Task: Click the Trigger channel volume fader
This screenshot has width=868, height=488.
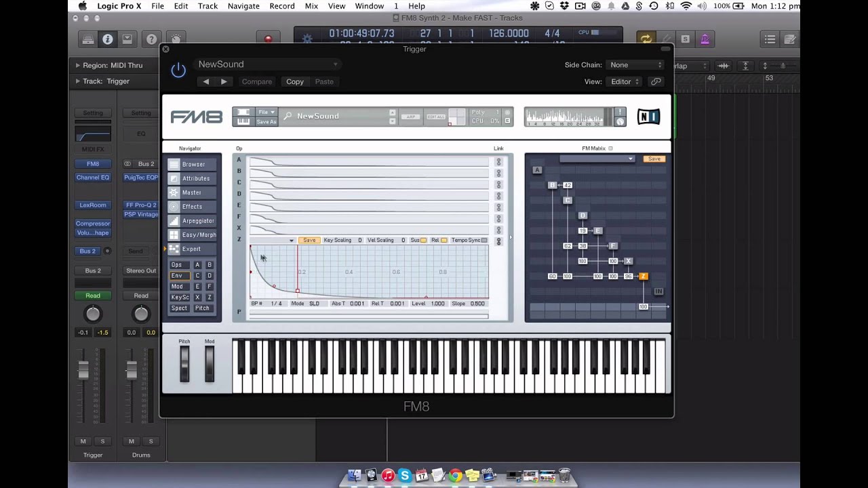Action: pyautogui.click(x=83, y=370)
